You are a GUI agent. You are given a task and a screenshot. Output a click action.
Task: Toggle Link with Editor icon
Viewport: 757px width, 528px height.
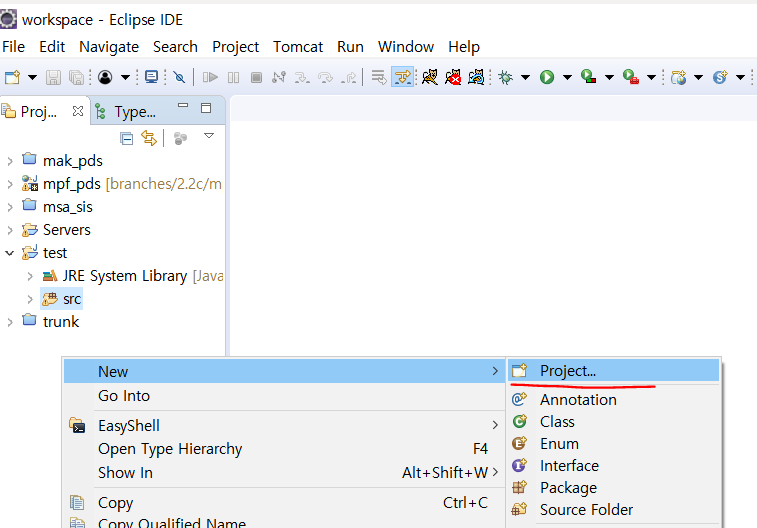[x=149, y=139]
